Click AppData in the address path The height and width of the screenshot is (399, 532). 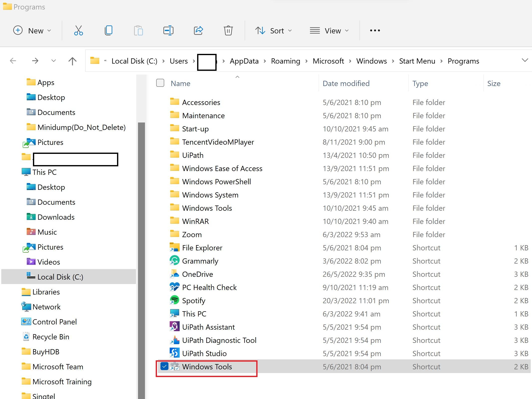point(244,61)
